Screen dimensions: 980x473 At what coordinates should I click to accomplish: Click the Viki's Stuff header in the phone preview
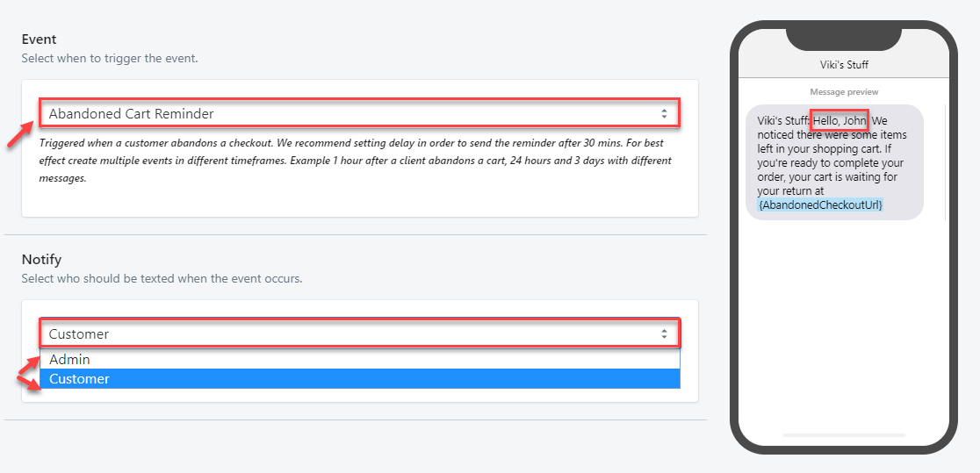pyautogui.click(x=844, y=64)
